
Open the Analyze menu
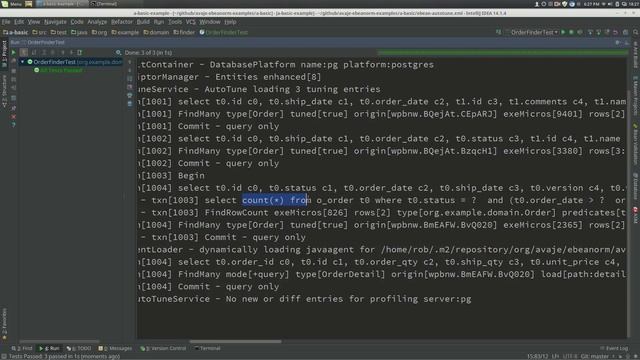point(97,22)
